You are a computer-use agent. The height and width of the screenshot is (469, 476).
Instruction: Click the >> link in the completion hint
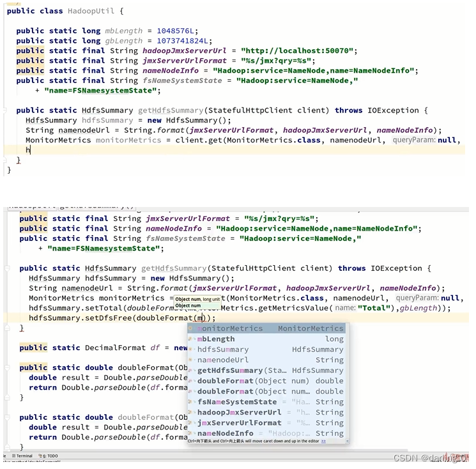coord(323,441)
